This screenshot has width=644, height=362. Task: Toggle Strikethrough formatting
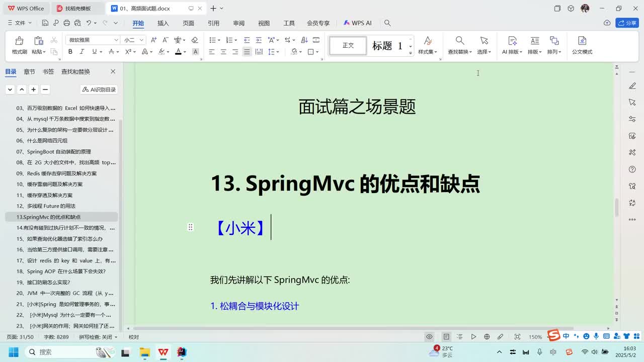tap(111, 52)
